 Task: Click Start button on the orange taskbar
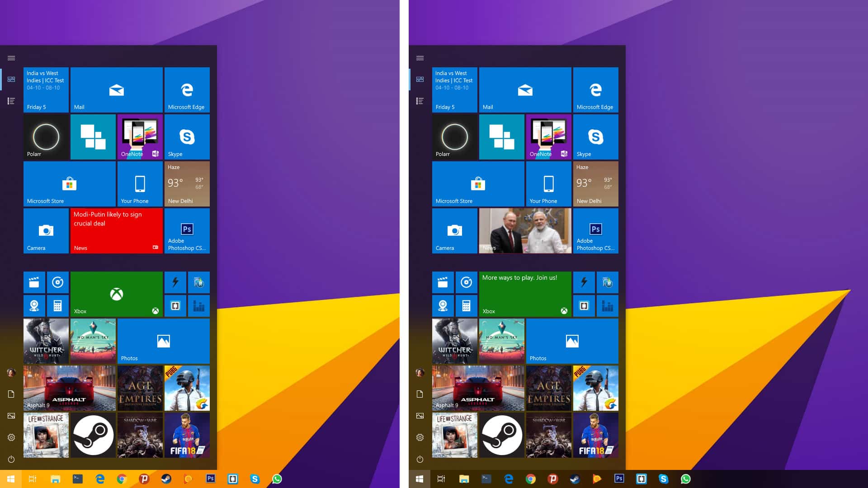coord(11,479)
